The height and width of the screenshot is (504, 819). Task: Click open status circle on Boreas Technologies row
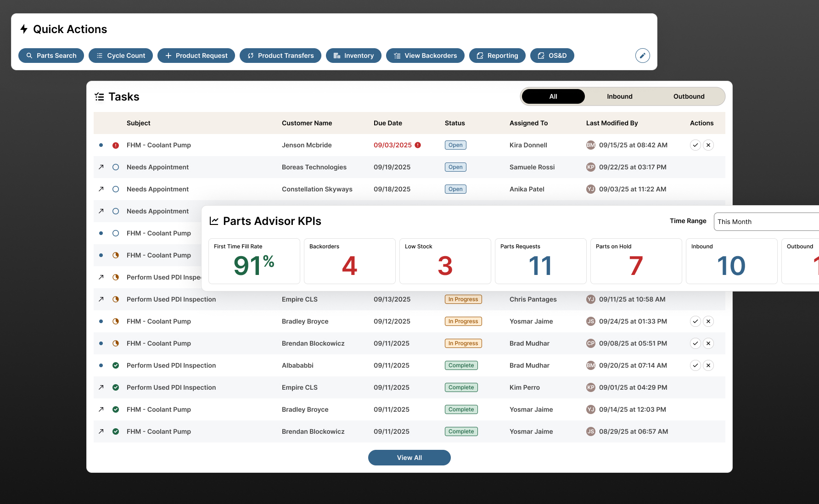click(x=116, y=167)
